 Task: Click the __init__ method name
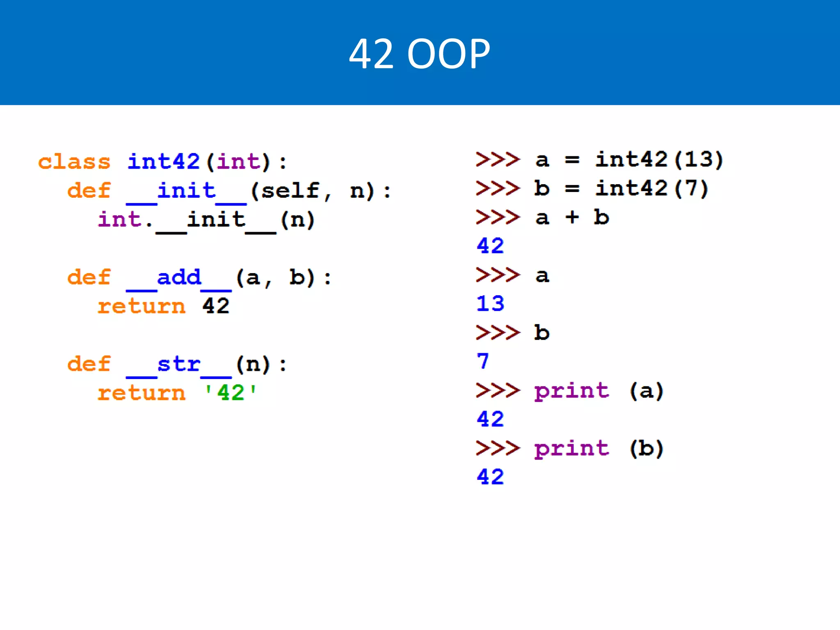coord(186,191)
